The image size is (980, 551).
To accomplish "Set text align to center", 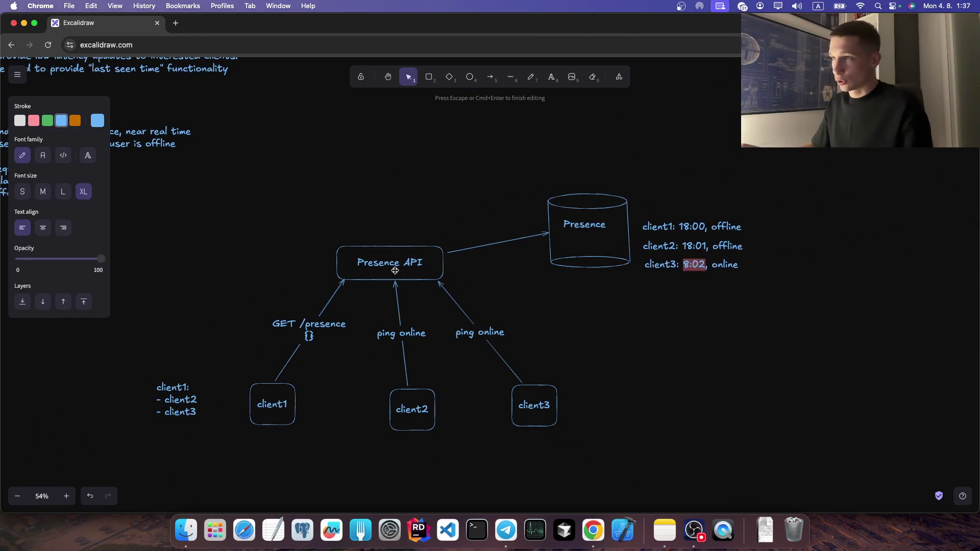I will point(43,228).
